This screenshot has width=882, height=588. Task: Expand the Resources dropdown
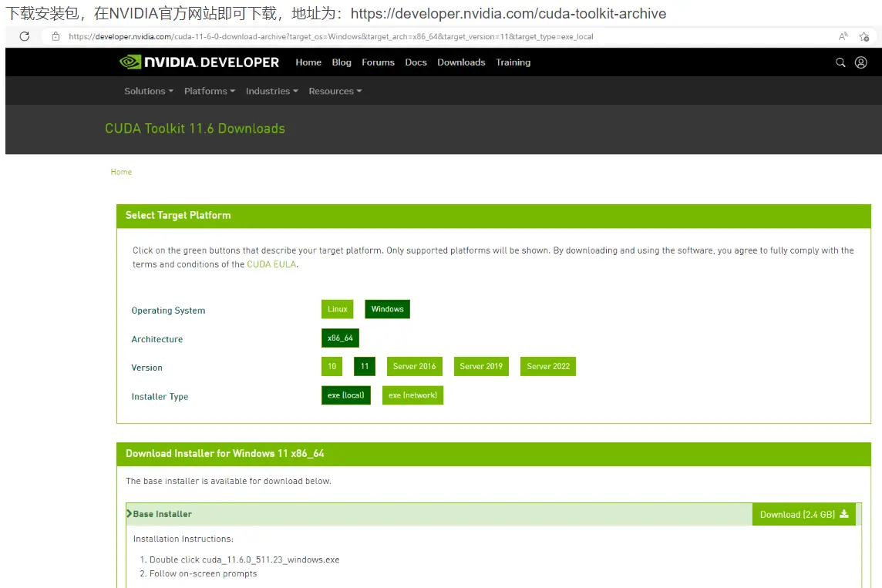[x=335, y=91]
